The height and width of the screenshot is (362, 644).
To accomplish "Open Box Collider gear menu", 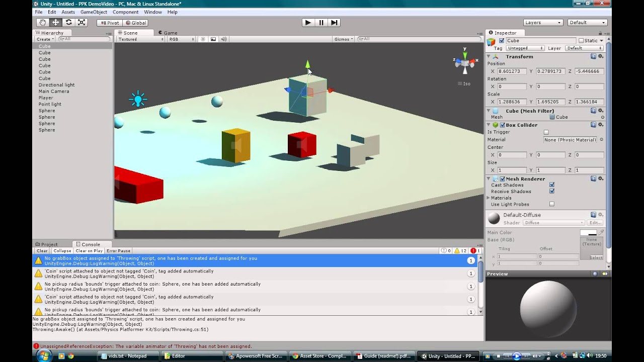I will (x=601, y=125).
